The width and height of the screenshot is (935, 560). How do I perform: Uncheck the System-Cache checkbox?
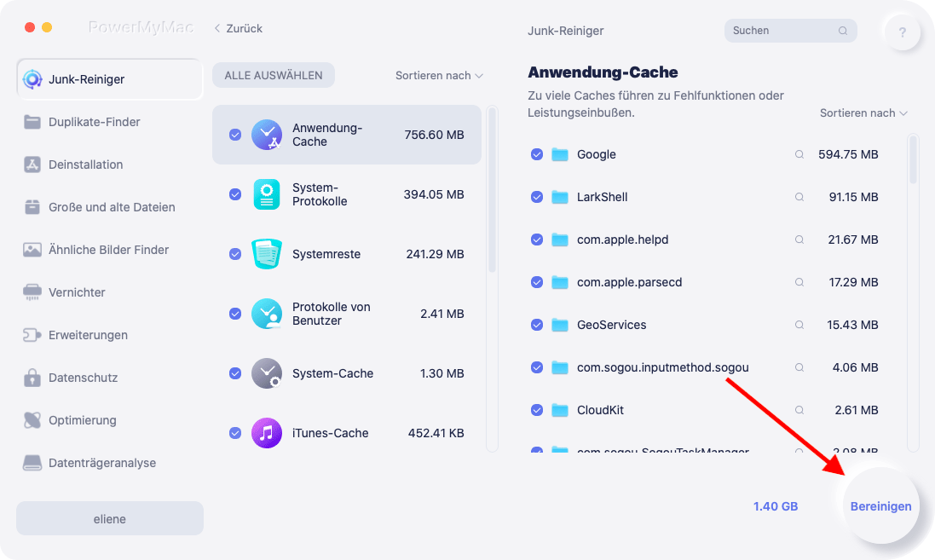(235, 373)
